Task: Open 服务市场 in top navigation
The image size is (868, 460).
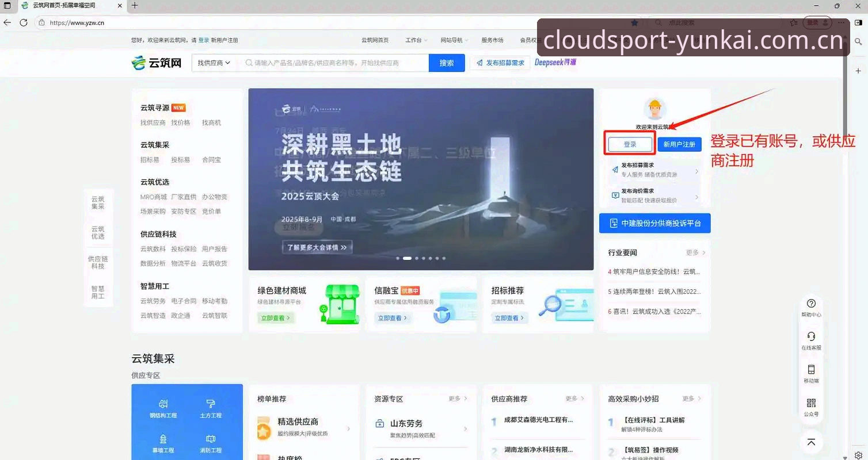Action: (492, 40)
